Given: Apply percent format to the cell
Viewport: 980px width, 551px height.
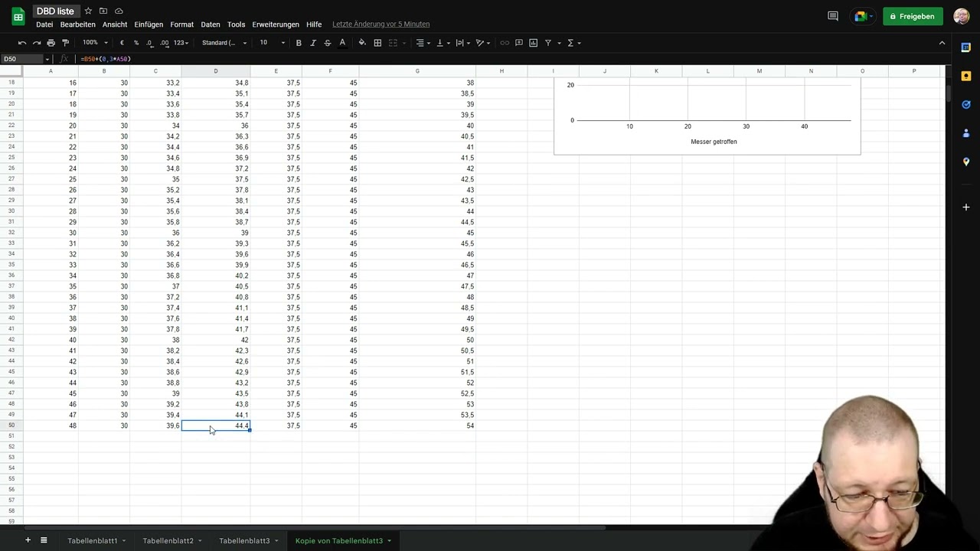Looking at the screenshot, I should pyautogui.click(x=136, y=43).
